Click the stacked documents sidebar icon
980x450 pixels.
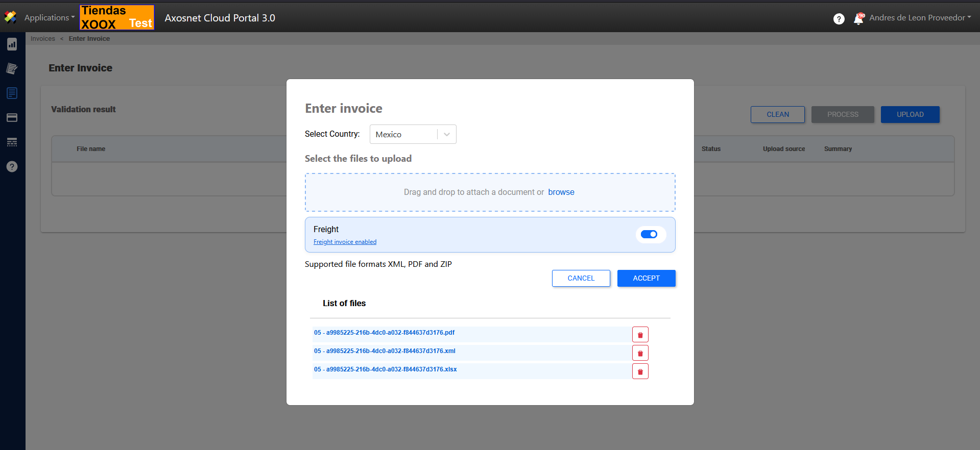click(x=12, y=69)
